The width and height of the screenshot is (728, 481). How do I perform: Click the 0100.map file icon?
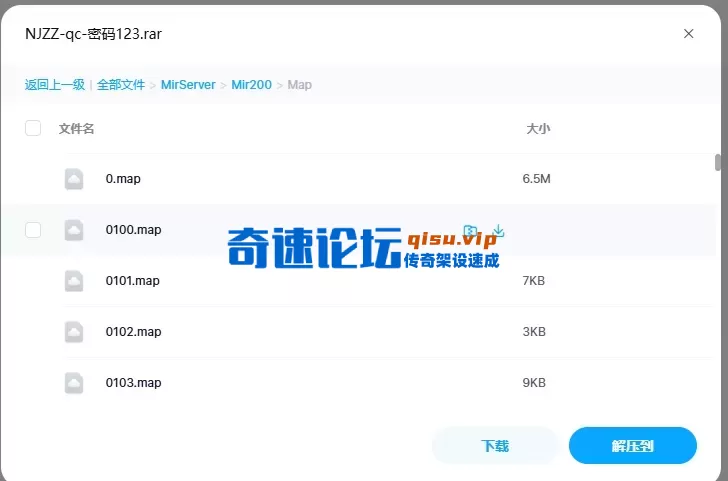74,230
